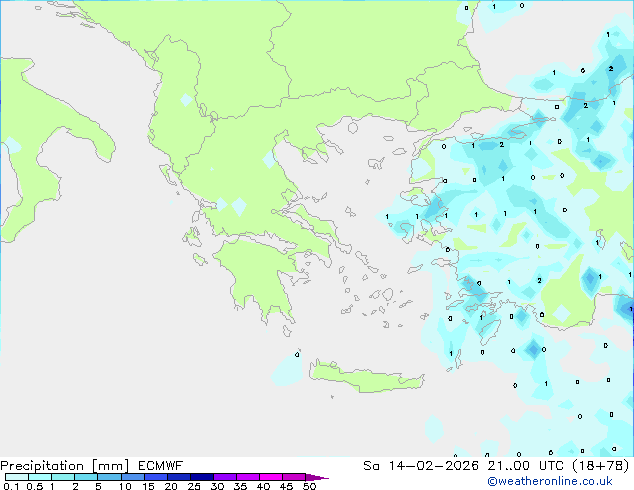Pick the 25–30 mm darkest navy swatch

(x=201, y=477)
